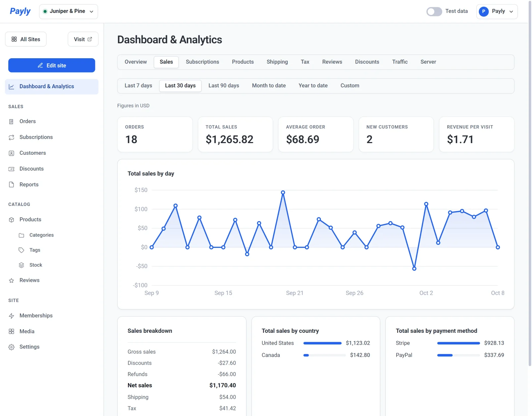The height and width of the screenshot is (416, 532).
Task: Click the highest sales chart point near $150
Action: (283, 193)
